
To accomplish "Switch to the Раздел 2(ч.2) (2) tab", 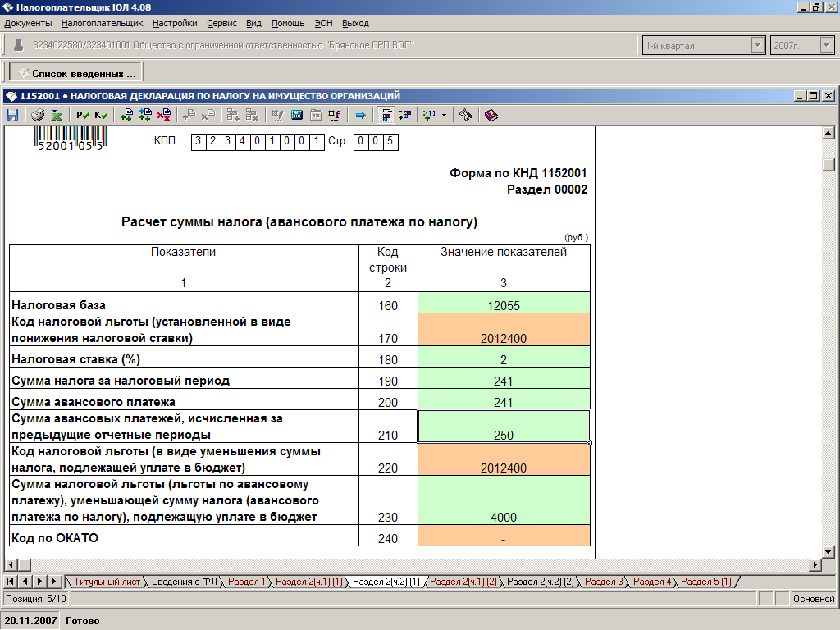I will (x=541, y=582).
